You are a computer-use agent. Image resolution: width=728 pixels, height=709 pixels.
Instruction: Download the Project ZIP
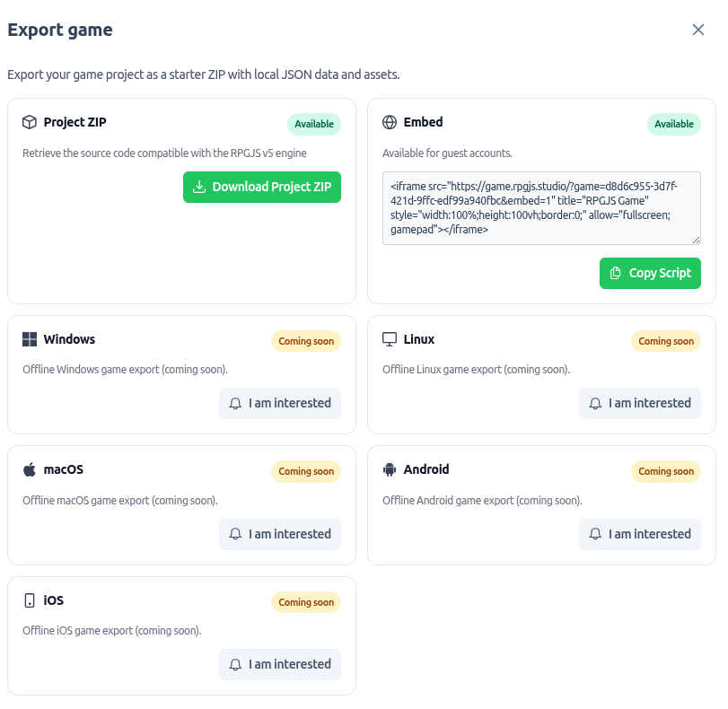pyautogui.click(x=261, y=187)
